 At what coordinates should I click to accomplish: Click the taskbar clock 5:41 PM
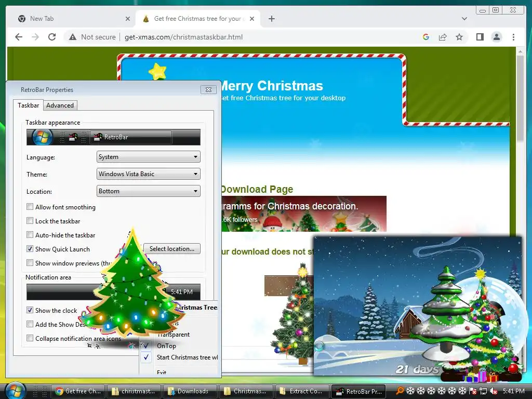(x=513, y=391)
